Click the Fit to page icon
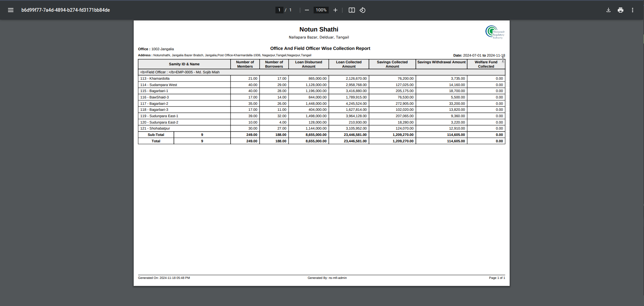The width and height of the screenshot is (644, 306). [351, 10]
